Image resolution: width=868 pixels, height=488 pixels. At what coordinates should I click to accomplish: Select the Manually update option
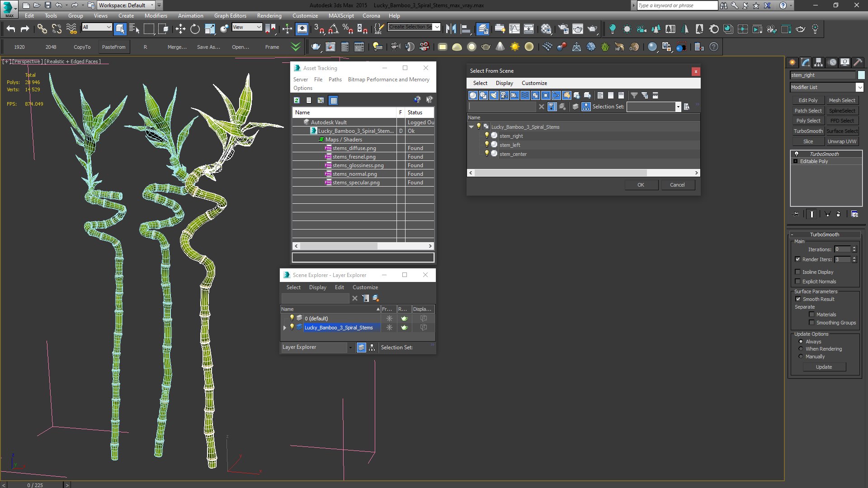[801, 357]
